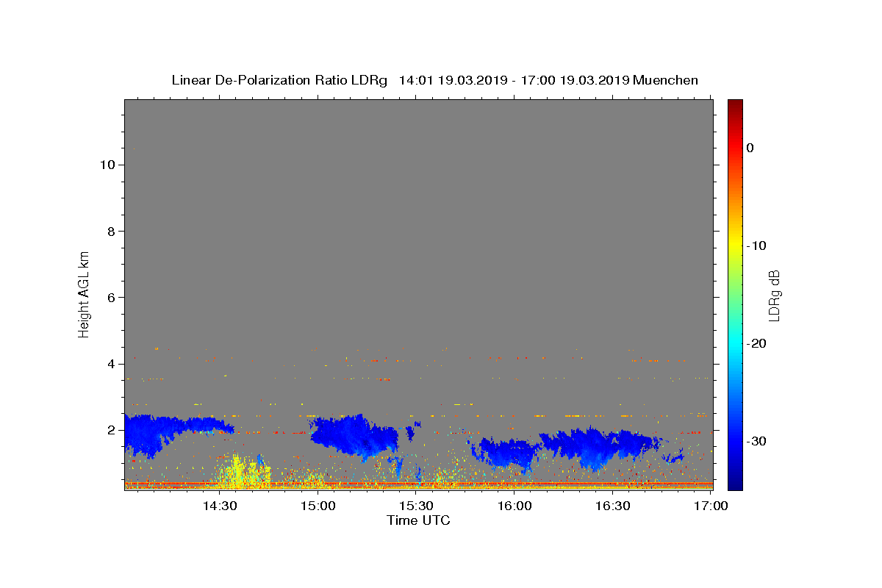Click the blue cloud layer near 16:25
The image size is (882, 588).
(599, 448)
